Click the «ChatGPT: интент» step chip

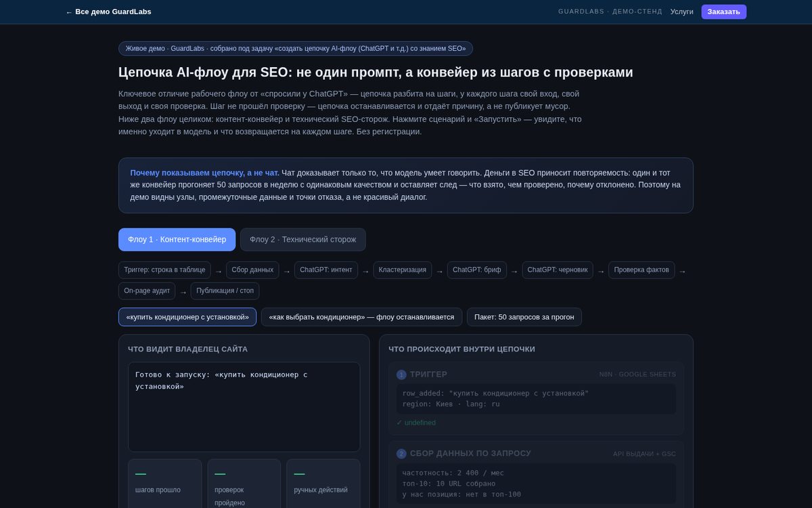[326, 270]
